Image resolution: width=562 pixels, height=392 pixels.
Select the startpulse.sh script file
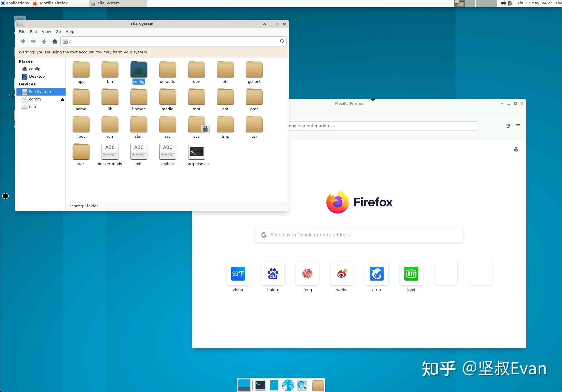click(x=197, y=154)
